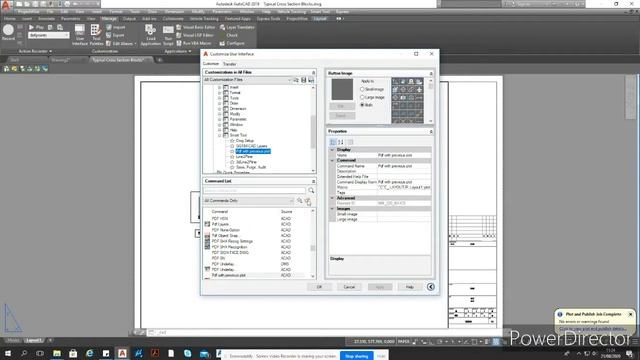Collapse the Advanced properties section
This screenshot has width=640, height=360.
tap(332, 198)
